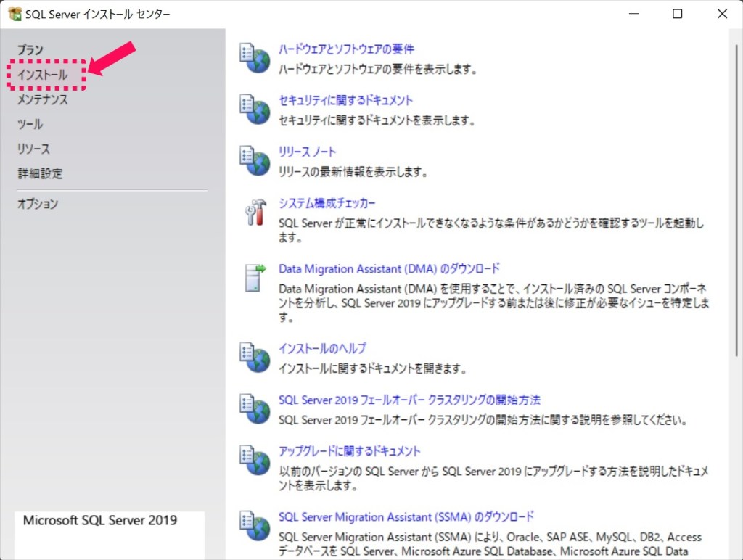The image size is (743, 560).
Task: Click the SQL Server installer icon in title bar
Action: pos(15,14)
